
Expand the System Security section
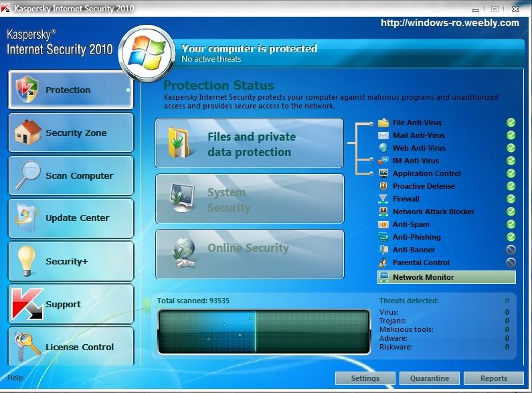click(x=250, y=199)
